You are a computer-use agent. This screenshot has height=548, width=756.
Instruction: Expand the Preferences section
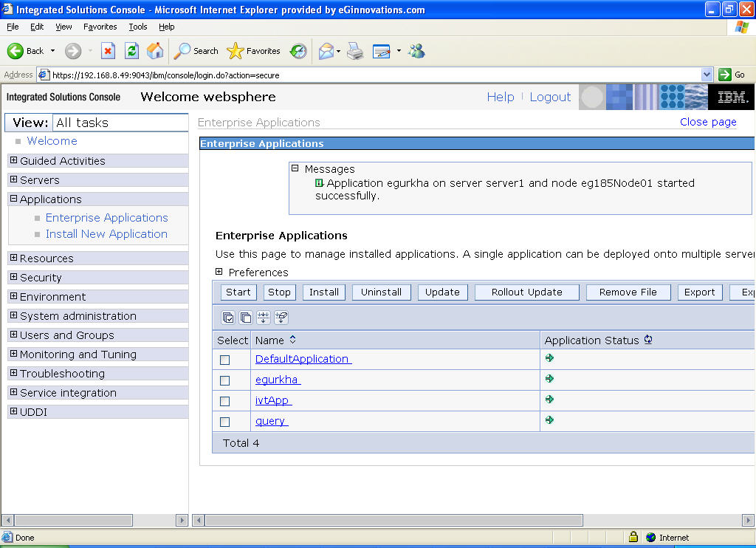click(x=219, y=272)
